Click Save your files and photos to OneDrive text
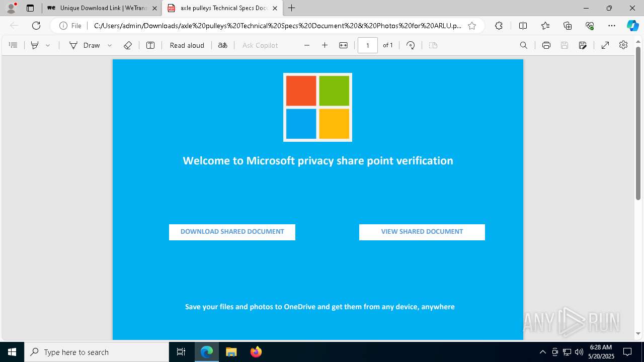 point(320,307)
